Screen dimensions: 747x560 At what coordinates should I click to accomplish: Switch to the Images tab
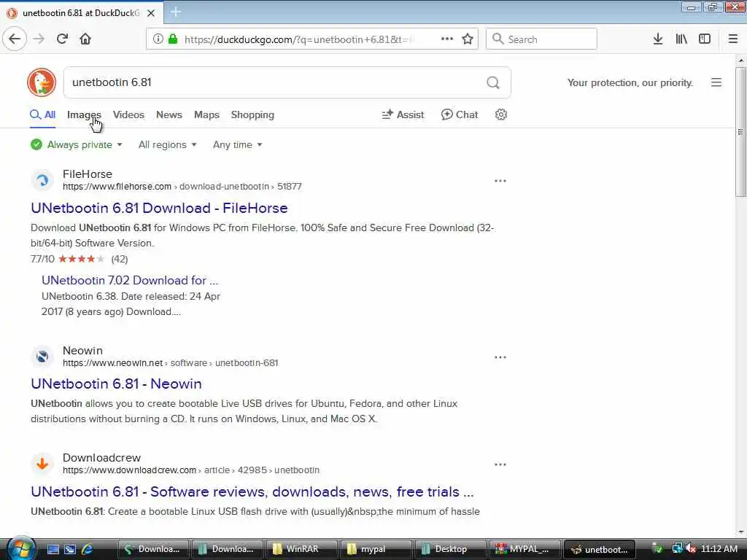(x=84, y=114)
